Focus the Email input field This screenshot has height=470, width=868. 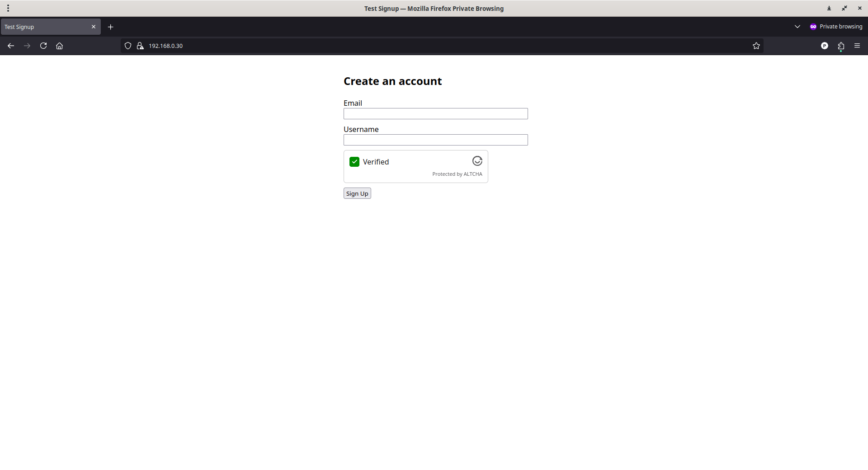436,113
